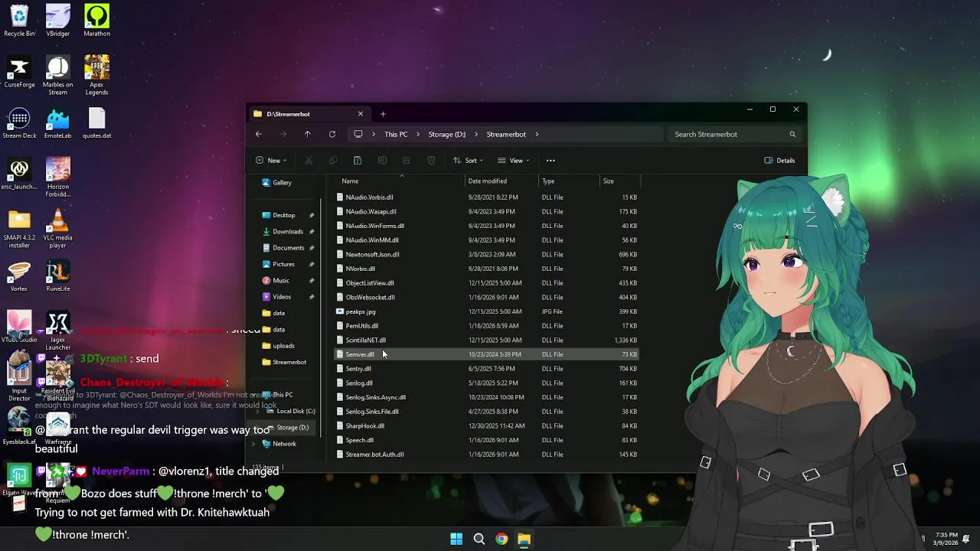Screen dimensions: 980x551
Task: Select Apex Legends desktop icon
Action: click(x=96, y=76)
